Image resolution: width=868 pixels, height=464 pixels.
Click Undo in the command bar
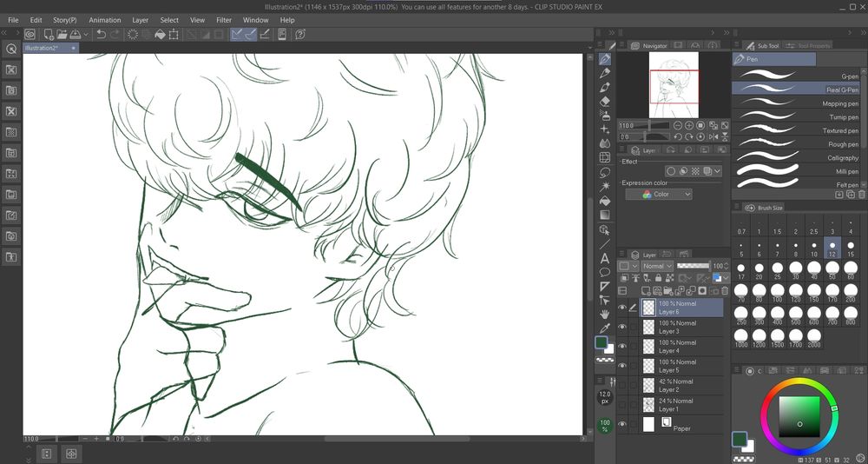click(x=102, y=35)
